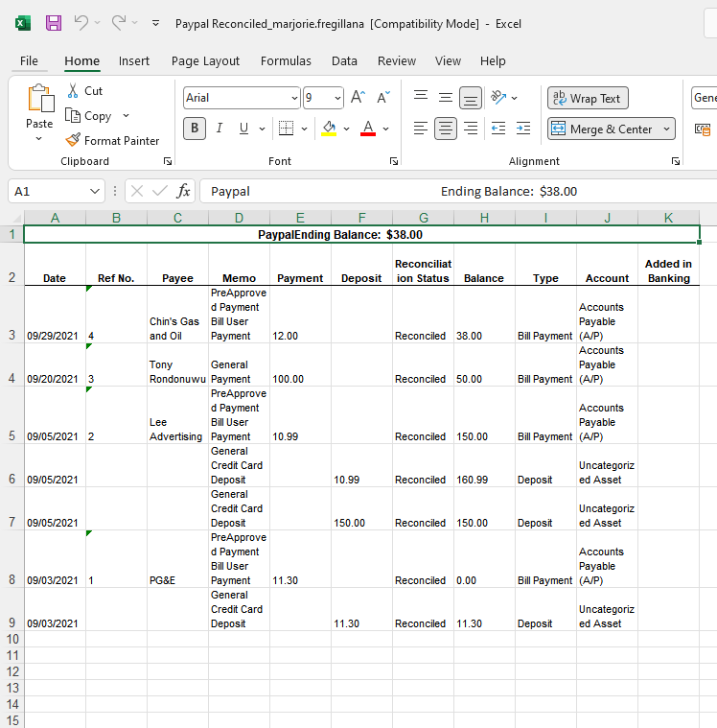Viewport: 717px width, 728px height.
Task: Click Insert Function fx icon
Action: pyautogui.click(x=183, y=191)
